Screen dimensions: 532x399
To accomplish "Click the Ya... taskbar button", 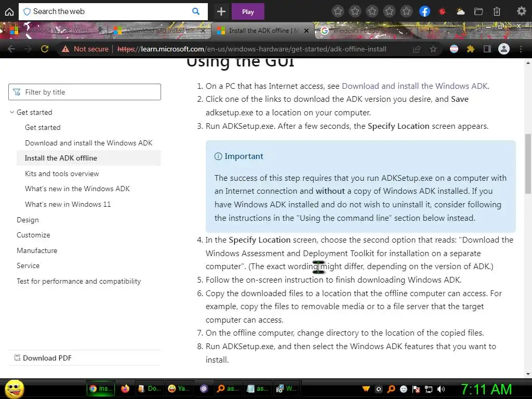I will (x=179, y=389).
